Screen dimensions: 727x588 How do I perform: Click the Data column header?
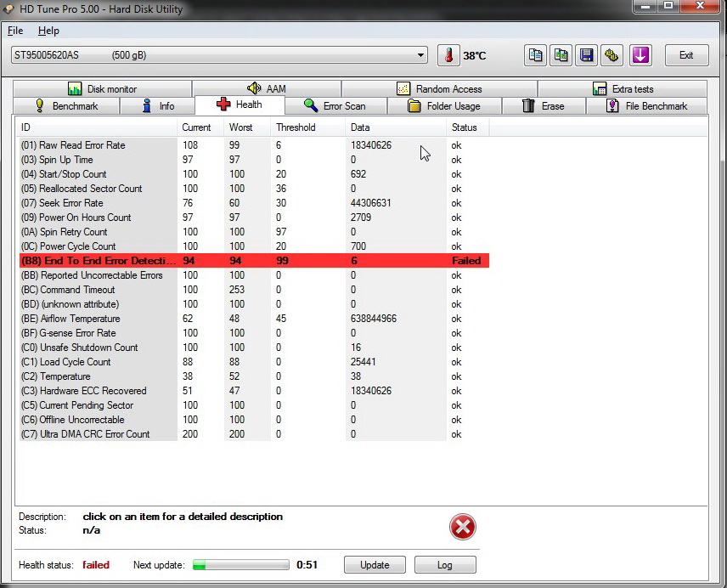point(396,127)
